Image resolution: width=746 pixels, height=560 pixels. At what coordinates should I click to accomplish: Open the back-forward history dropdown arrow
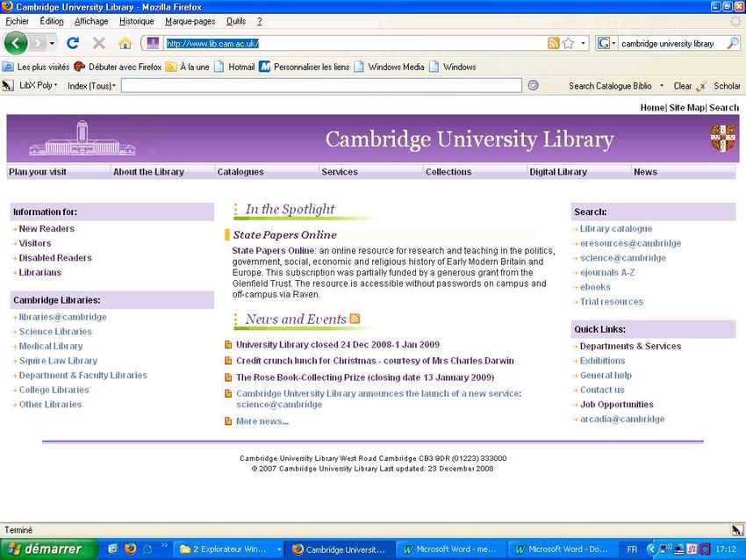52,43
